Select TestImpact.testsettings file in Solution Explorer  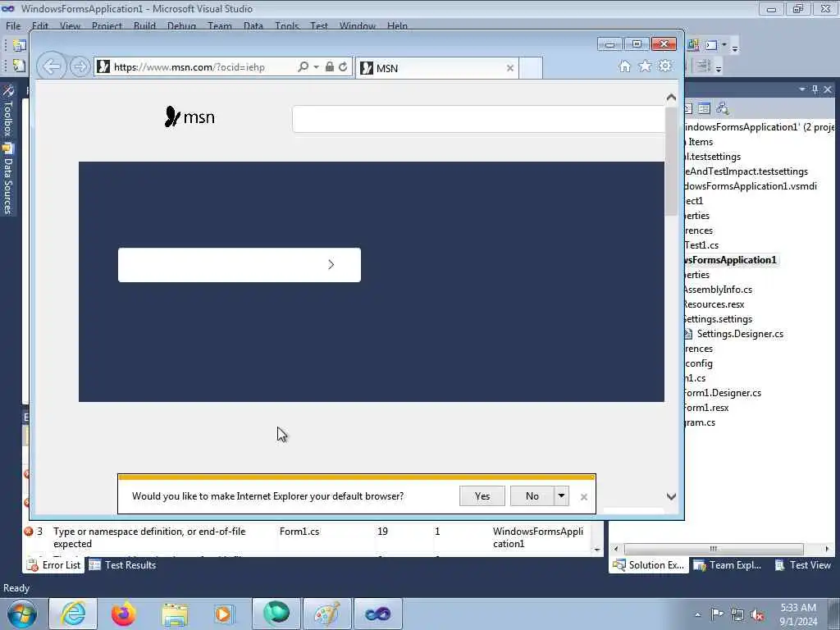746,171
